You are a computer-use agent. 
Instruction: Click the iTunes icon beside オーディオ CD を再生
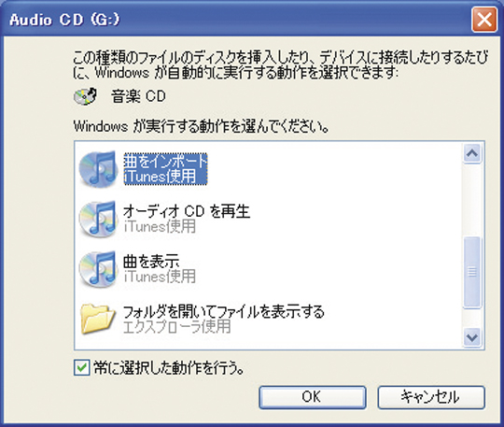tap(98, 220)
